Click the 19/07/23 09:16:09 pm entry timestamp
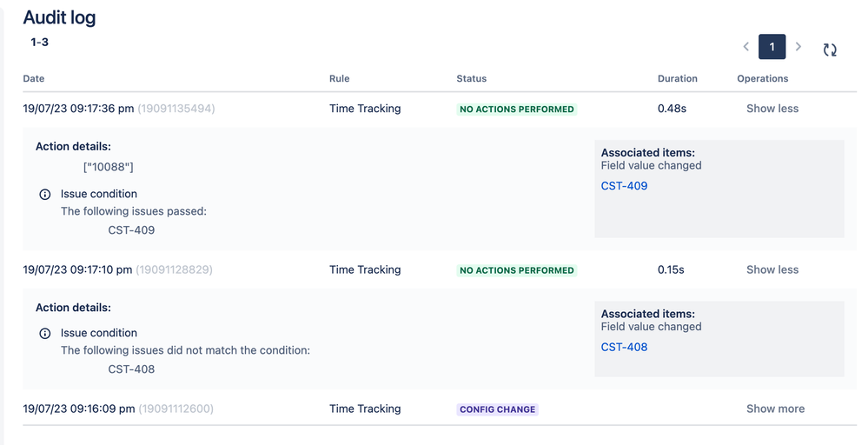Image resolution: width=868 pixels, height=445 pixels. click(78, 408)
